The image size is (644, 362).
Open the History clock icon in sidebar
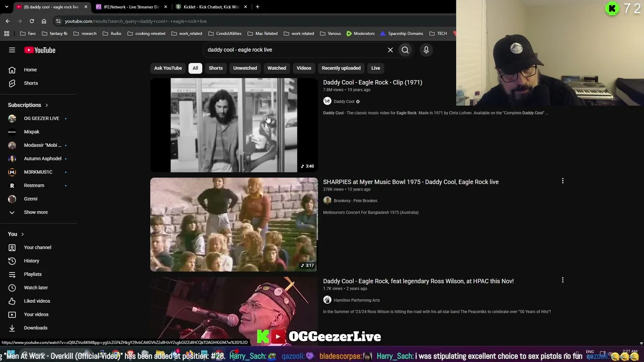coord(12,261)
